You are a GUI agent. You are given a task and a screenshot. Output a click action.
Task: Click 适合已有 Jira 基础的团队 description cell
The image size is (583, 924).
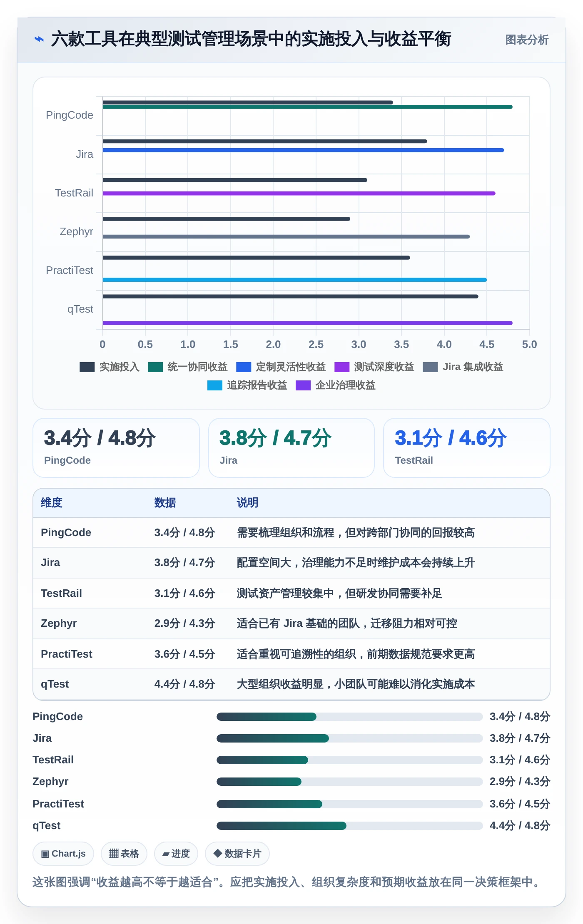click(347, 623)
